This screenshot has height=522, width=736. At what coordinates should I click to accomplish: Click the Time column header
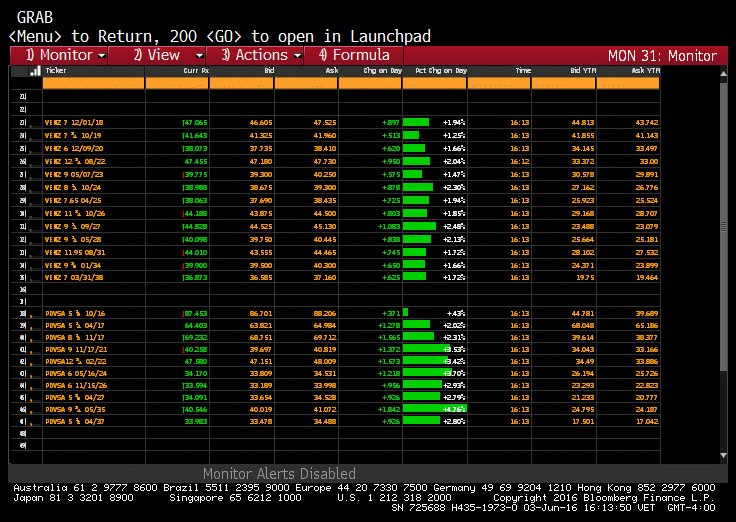[523, 71]
